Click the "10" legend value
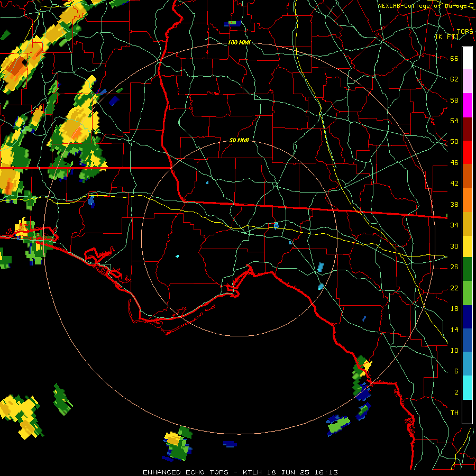The height and width of the screenshot is (476, 476). click(x=454, y=350)
